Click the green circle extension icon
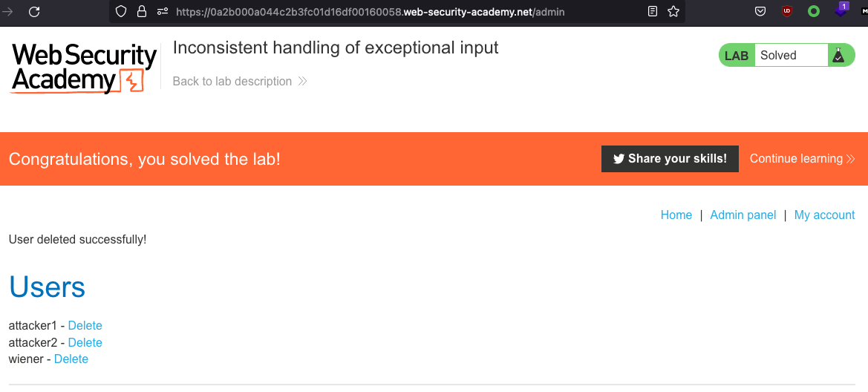Screen dimensions: 868x392 click(814, 12)
